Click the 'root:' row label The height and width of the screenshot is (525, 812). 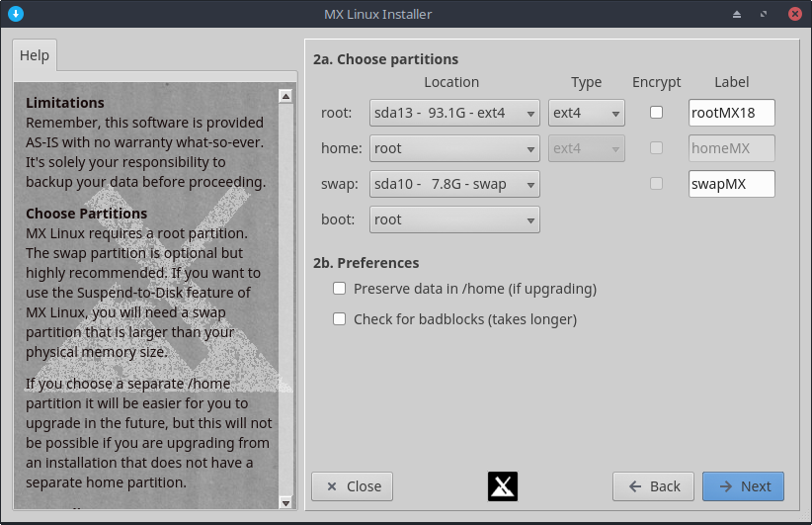pos(337,113)
